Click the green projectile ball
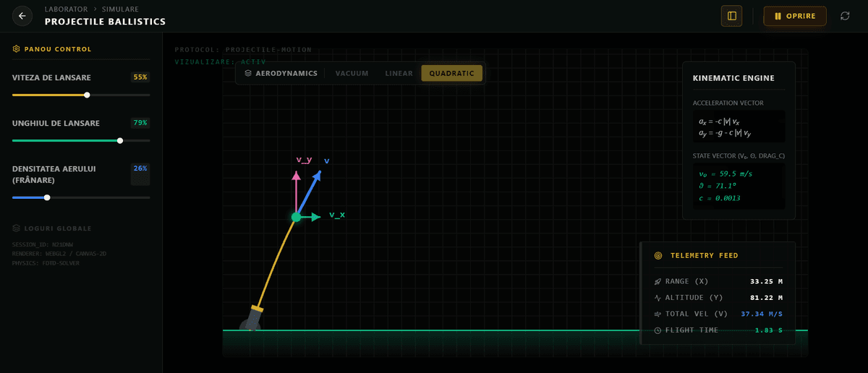This screenshot has width=868, height=373. [296, 217]
